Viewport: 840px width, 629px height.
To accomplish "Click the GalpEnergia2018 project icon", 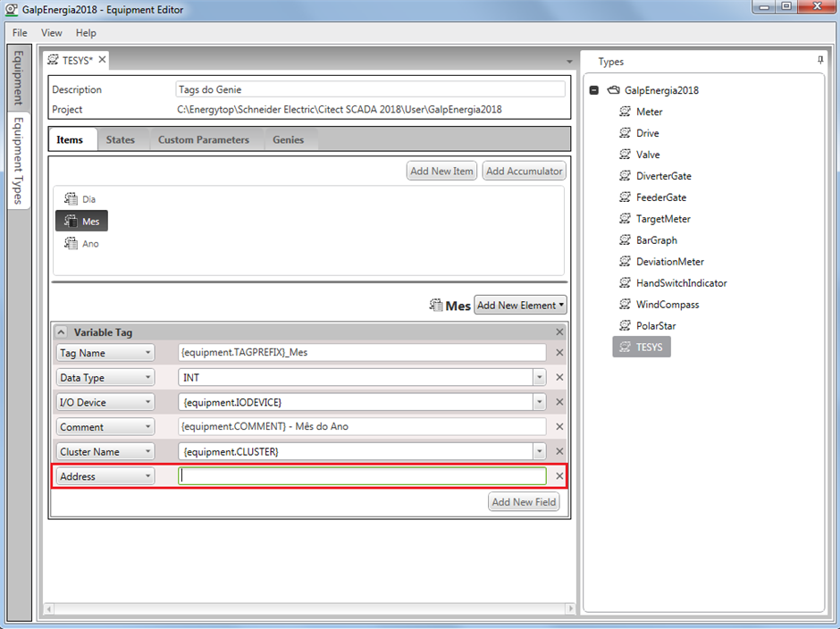I will click(613, 90).
